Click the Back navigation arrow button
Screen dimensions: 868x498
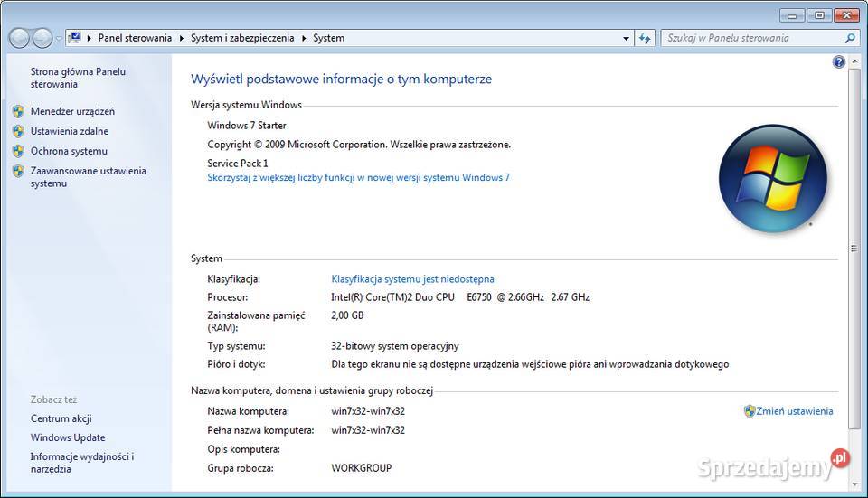[x=19, y=38]
